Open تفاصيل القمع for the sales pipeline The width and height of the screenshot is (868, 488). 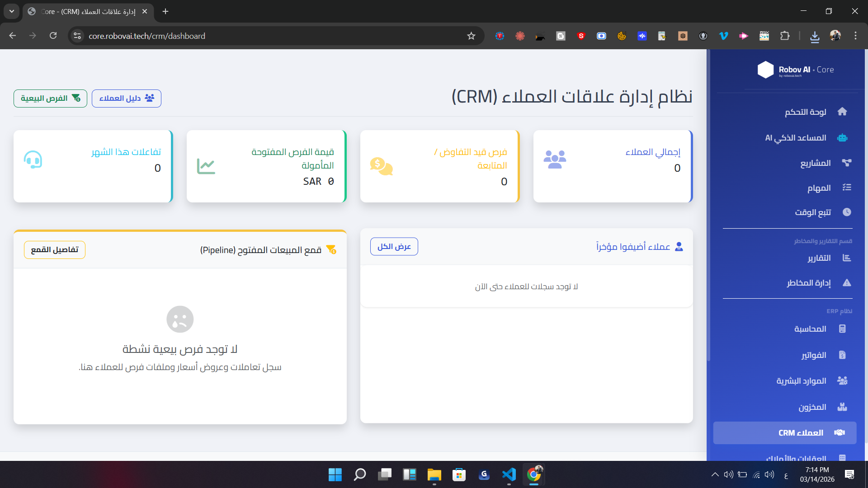(54, 249)
